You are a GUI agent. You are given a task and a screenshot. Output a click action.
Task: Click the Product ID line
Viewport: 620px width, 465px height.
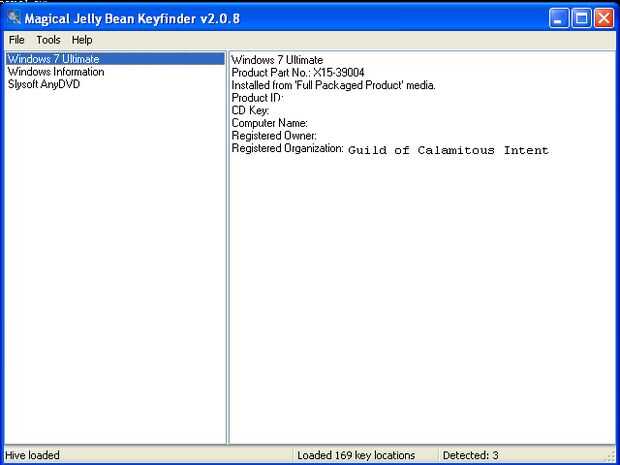tap(257, 98)
